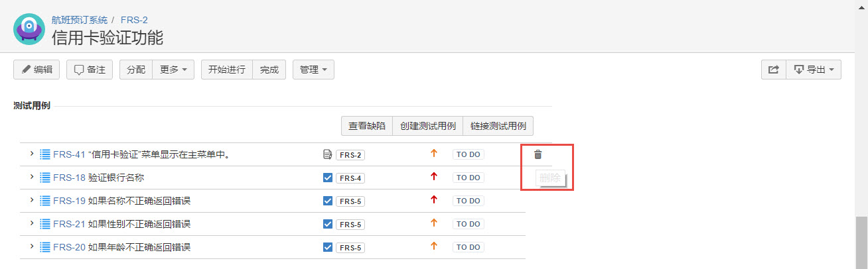Screen dimensions: 868x269
Task: Open the FRS-2 breadcrumb link
Action: pos(134,20)
